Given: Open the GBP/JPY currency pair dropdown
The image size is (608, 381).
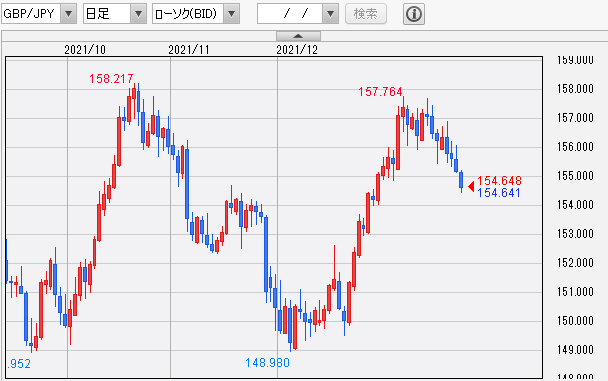Looking at the screenshot, I should (69, 14).
